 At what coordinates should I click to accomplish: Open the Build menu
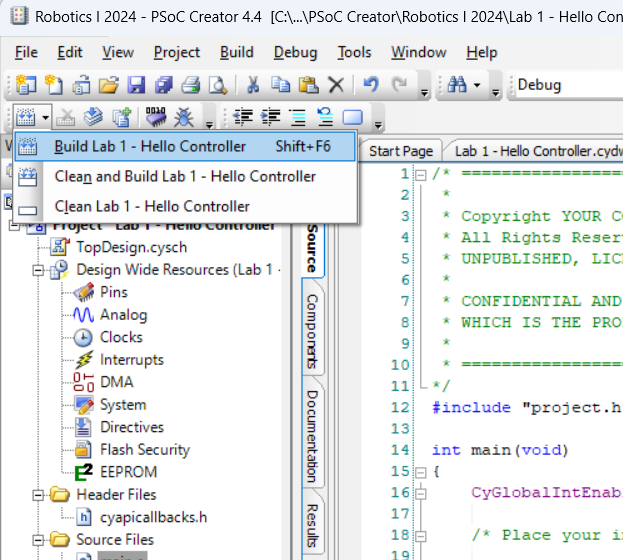(236, 52)
